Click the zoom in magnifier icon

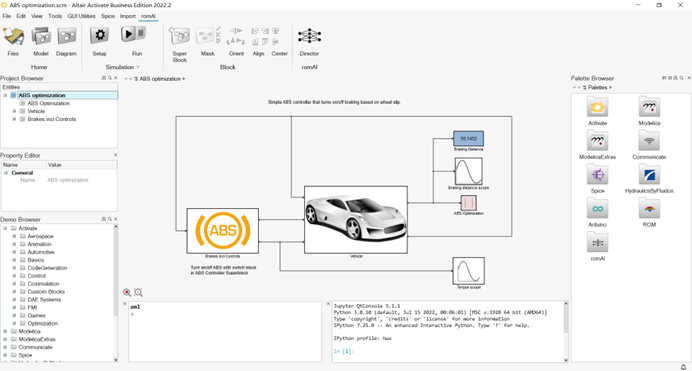127,292
